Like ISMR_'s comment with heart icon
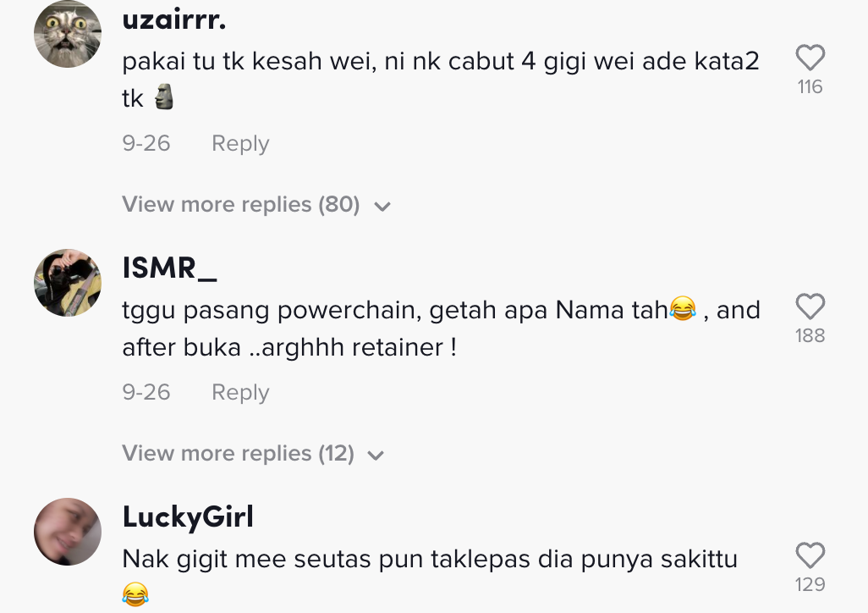The image size is (868, 613). [x=810, y=306]
